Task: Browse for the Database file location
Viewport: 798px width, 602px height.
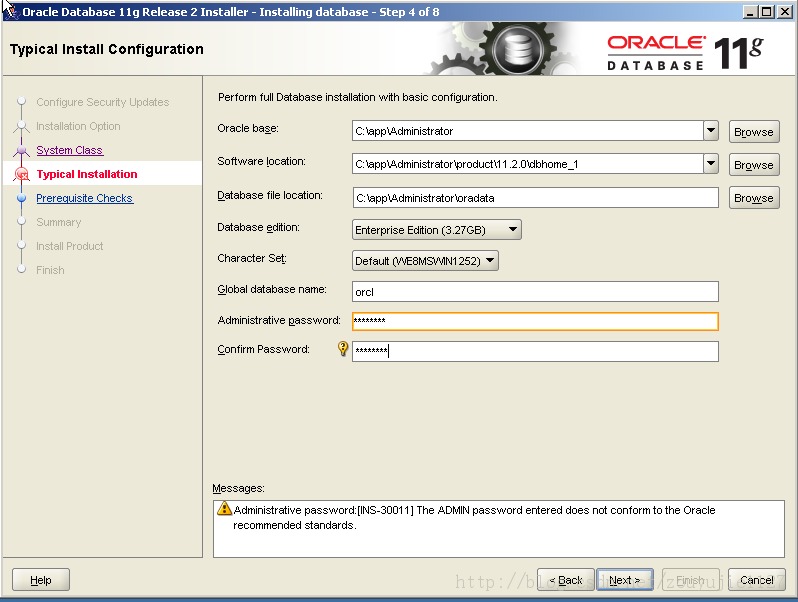Action: 754,198
